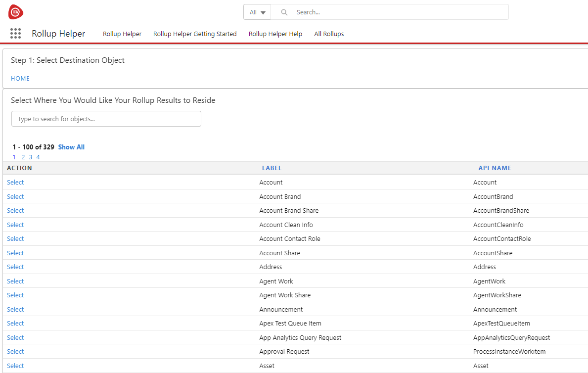This screenshot has width=588, height=373.
Task: Select the Account Brand Share object
Action: point(15,211)
